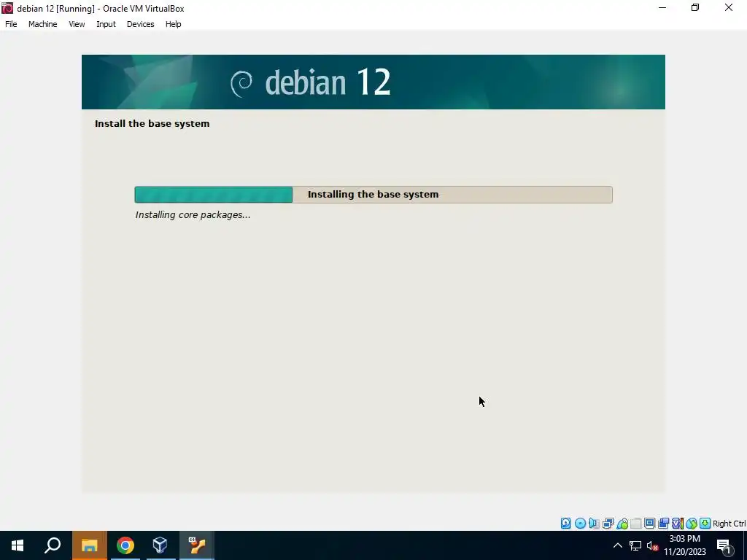
Task: Restore down the VirtualBox window
Action: (x=695, y=7)
